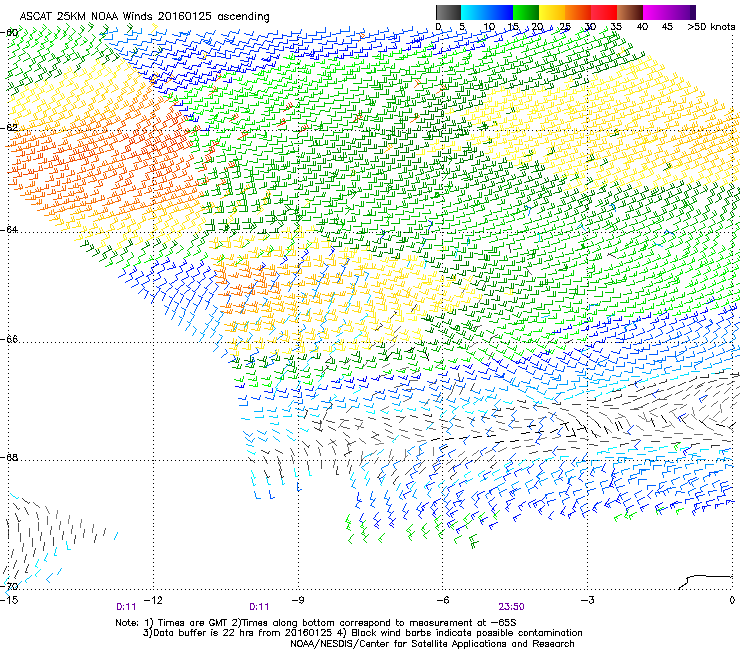The image size is (740, 650).
Task: Click the longitude label '0'
Action: click(732, 600)
